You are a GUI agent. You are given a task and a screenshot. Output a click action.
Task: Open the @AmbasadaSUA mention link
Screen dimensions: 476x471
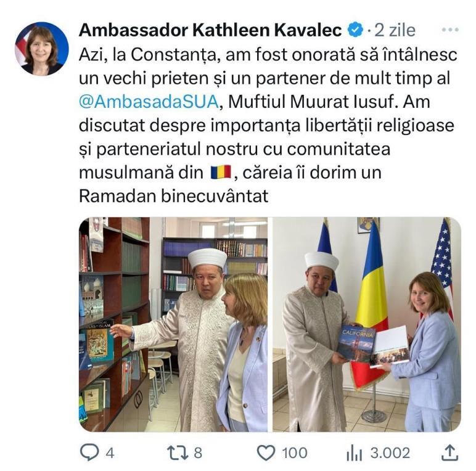149,102
